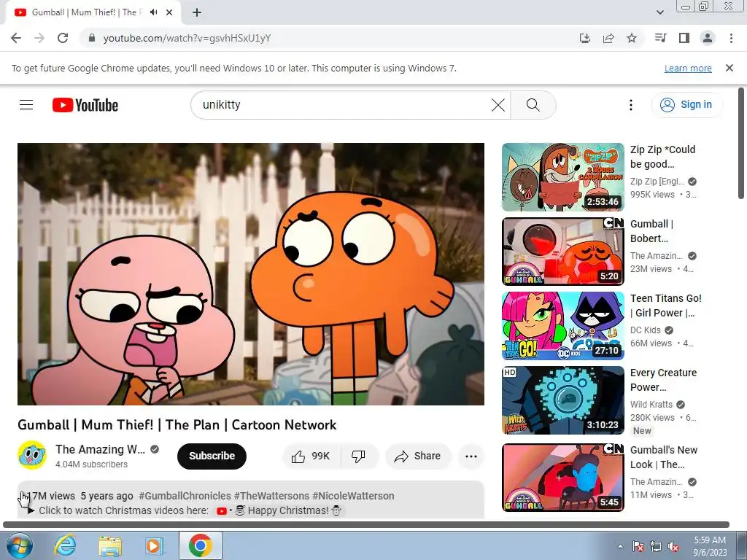The height and width of the screenshot is (560, 747).
Task: Open media controls icon in Chrome toolbar
Action: [660, 38]
